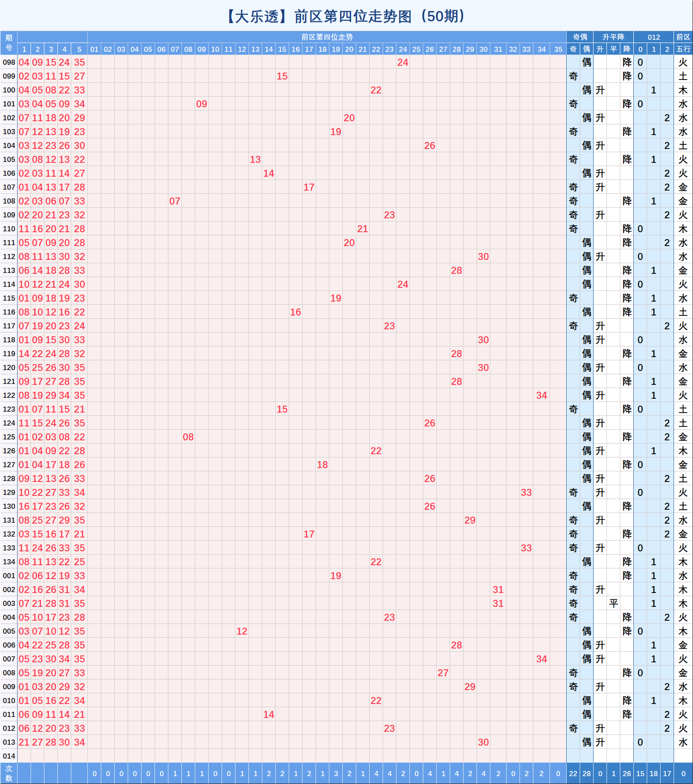
Task: Click the 奇 mark in row 099
Action: [573, 76]
